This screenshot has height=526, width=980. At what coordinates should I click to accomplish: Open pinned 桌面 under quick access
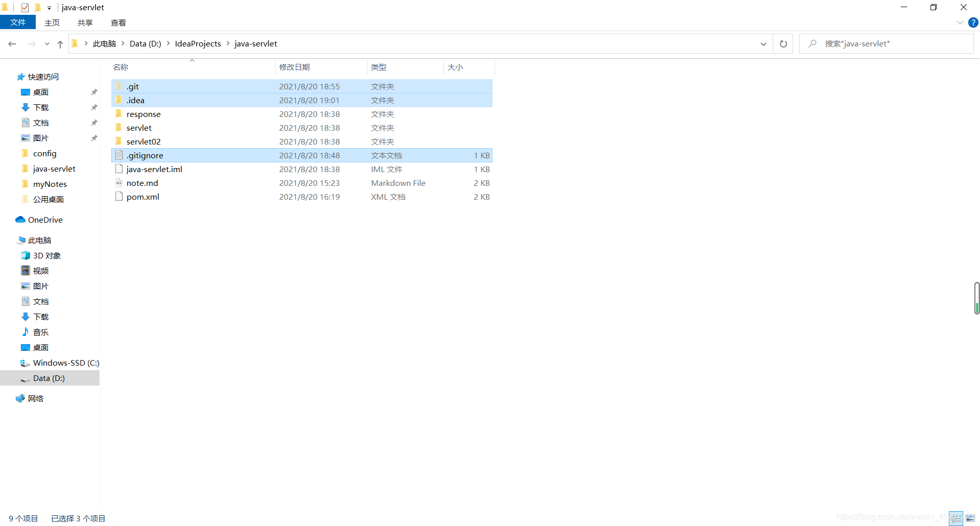(41, 92)
